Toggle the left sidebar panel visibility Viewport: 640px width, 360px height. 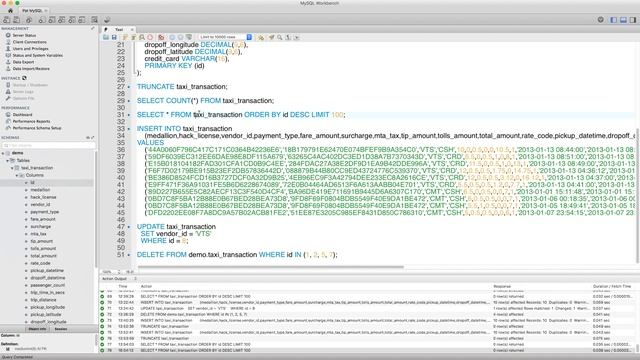point(613,20)
